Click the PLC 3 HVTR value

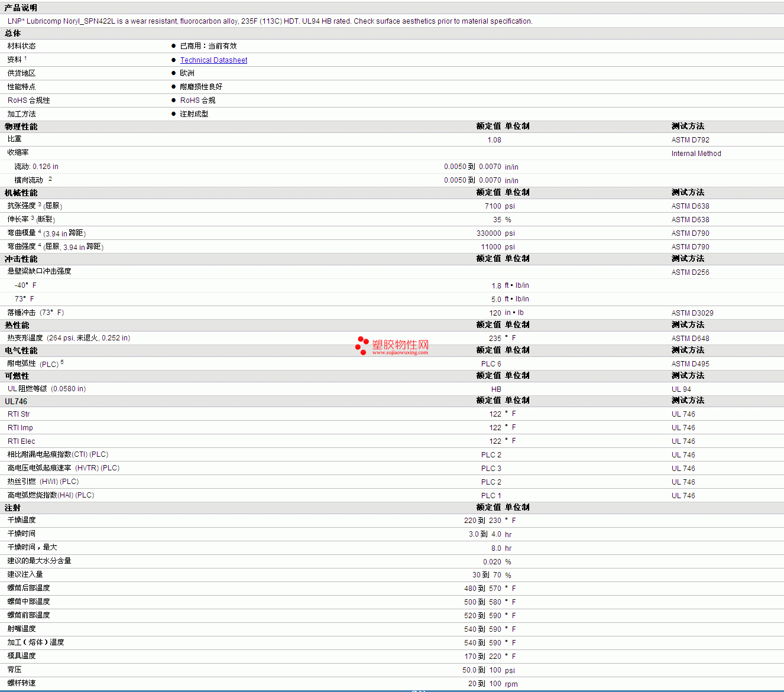click(491, 469)
